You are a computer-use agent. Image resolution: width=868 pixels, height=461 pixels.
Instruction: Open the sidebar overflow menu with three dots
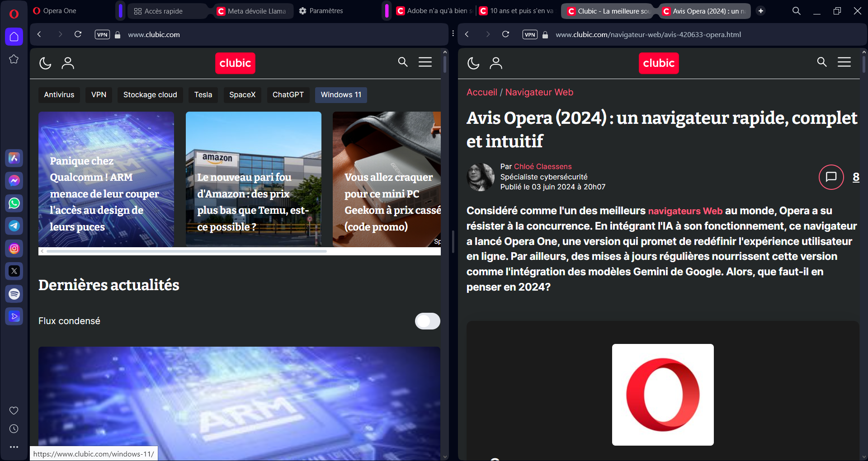(14, 447)
